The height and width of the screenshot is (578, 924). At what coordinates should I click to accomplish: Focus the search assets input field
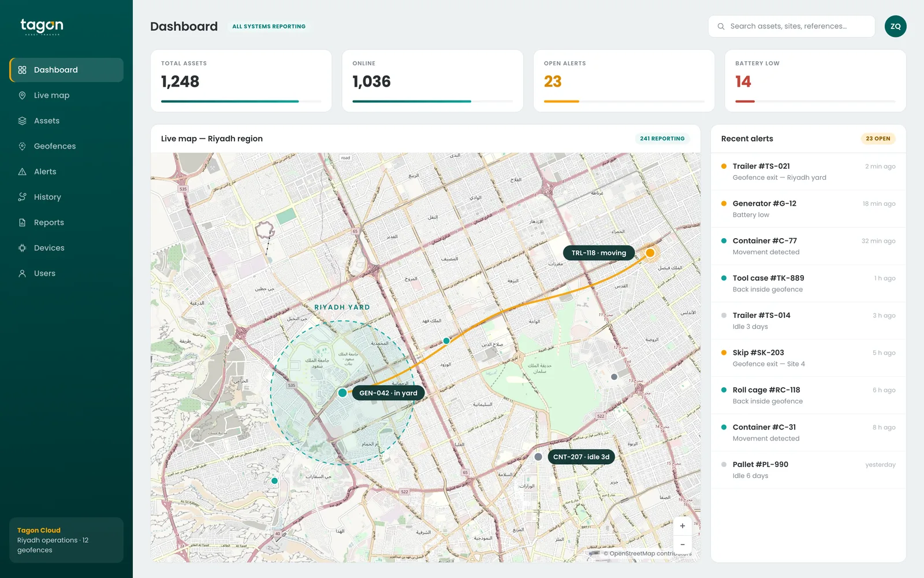(x=792, y=27)
